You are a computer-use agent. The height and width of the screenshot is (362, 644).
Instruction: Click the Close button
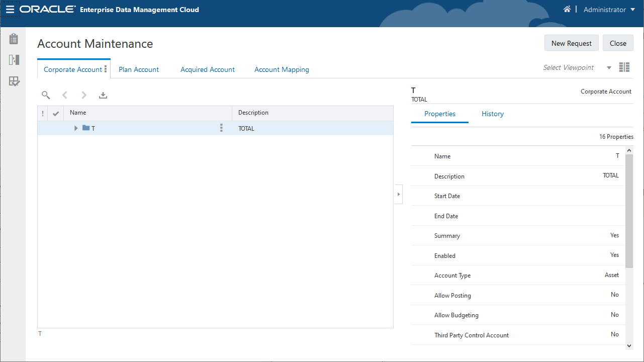point(618,43)
